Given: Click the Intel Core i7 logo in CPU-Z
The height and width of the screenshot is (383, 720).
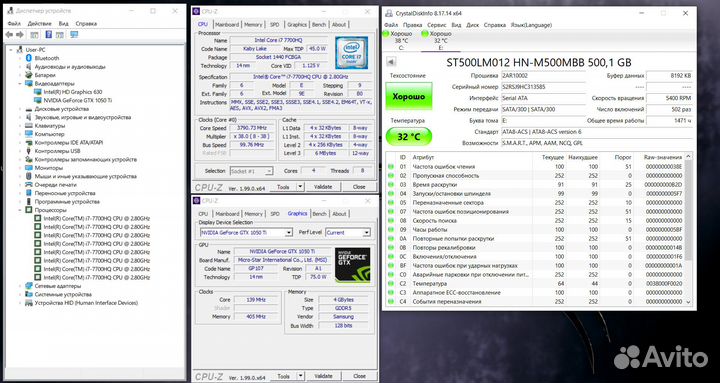Looking at the screenshot, I should pos(351,52).
